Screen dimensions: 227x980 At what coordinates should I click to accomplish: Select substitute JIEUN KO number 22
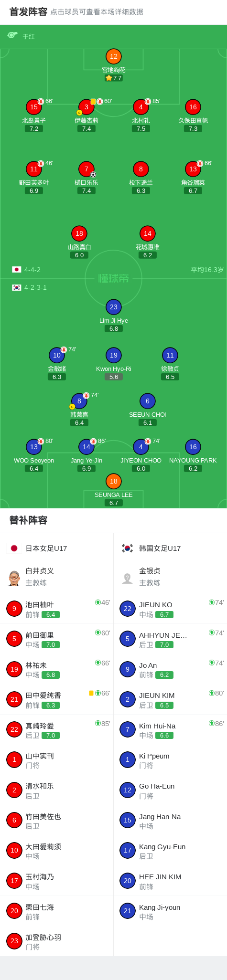(128, 609)
